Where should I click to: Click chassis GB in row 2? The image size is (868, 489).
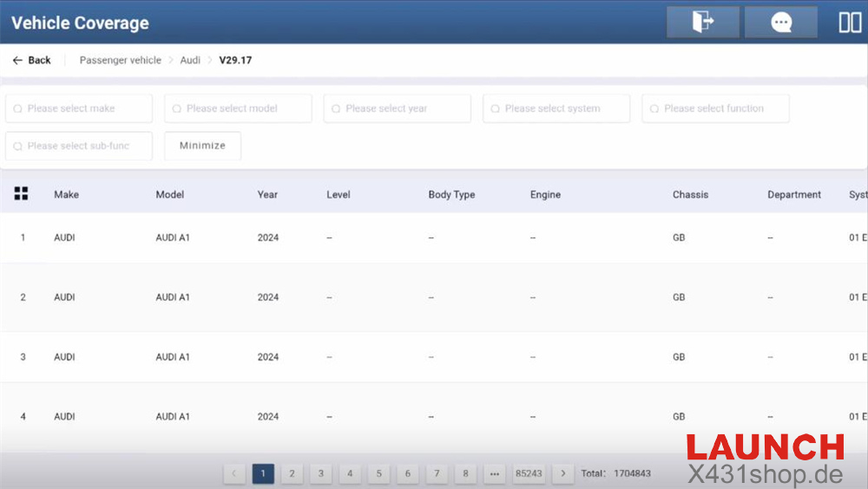tap(679, 297)
